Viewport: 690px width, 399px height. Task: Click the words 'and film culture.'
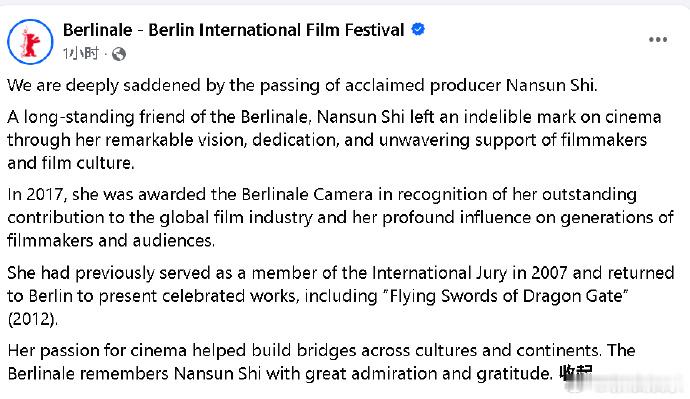point(71,163)
